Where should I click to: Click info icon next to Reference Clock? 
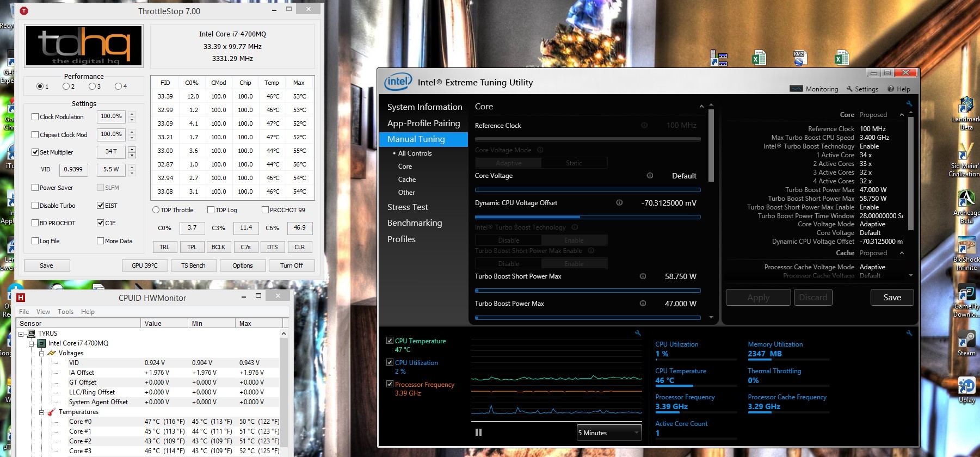(x=644, y=125)
